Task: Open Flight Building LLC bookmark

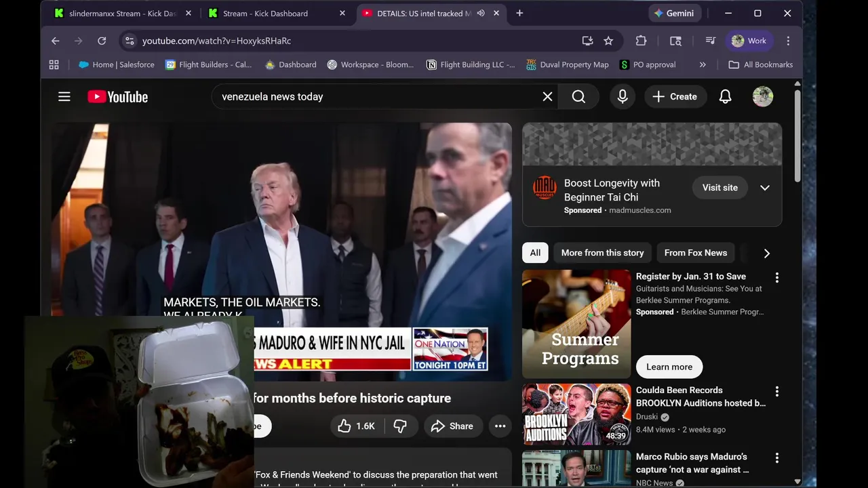Action: tap(471, 64)
